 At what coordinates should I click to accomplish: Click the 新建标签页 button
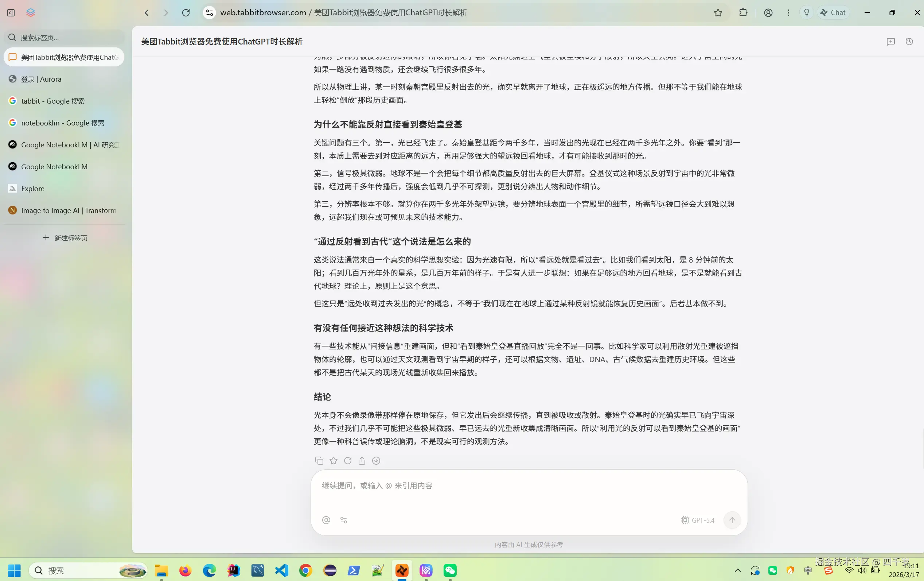pos(65,238)
